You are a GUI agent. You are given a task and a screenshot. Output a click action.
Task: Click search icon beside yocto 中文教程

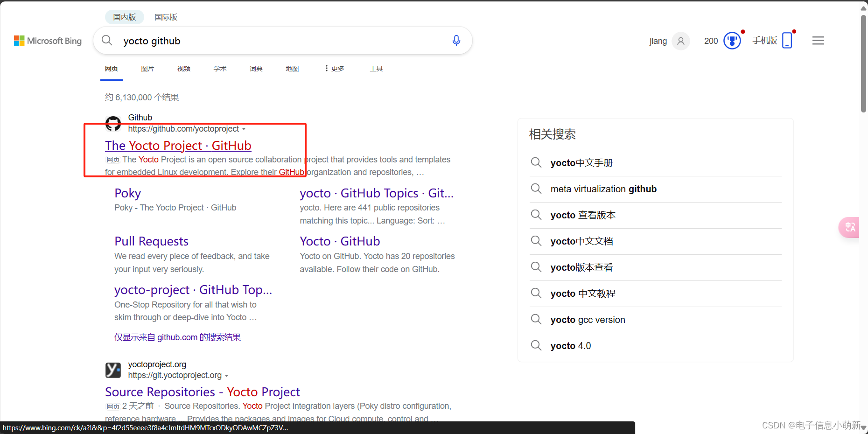tap(536, 293)
